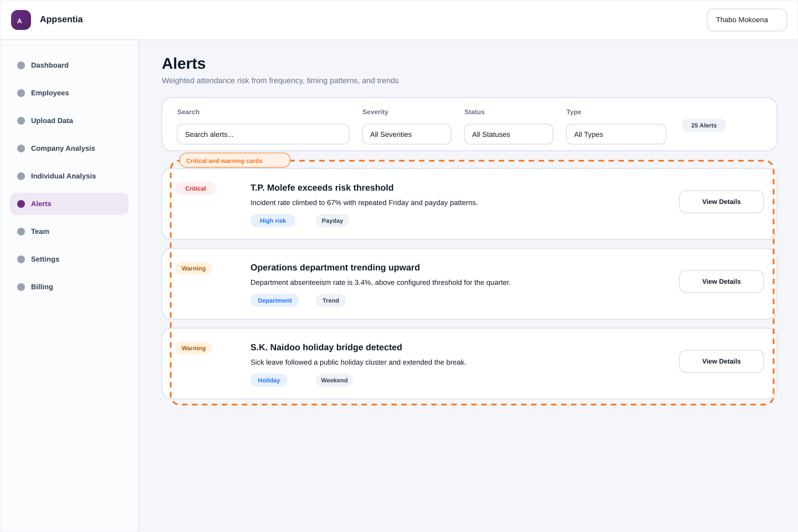The image size is (798, 532).
Task: Click the Employees sidebar dot icon
Action: [x=21, y=93]
